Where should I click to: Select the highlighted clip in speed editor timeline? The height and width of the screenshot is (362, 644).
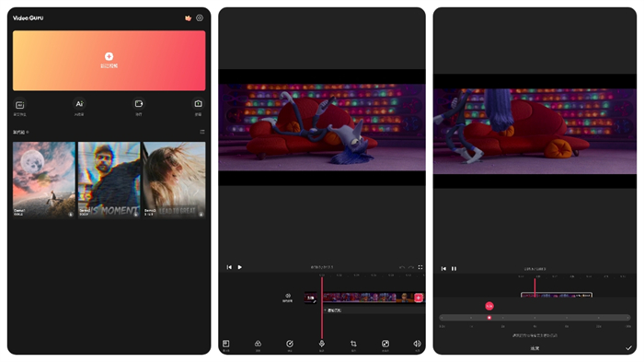[557, 295]
